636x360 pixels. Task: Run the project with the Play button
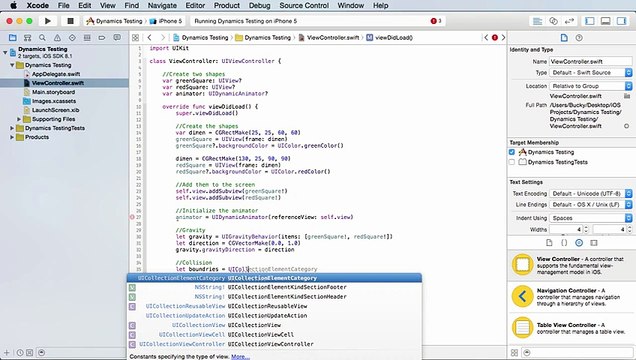coord(48,21)
